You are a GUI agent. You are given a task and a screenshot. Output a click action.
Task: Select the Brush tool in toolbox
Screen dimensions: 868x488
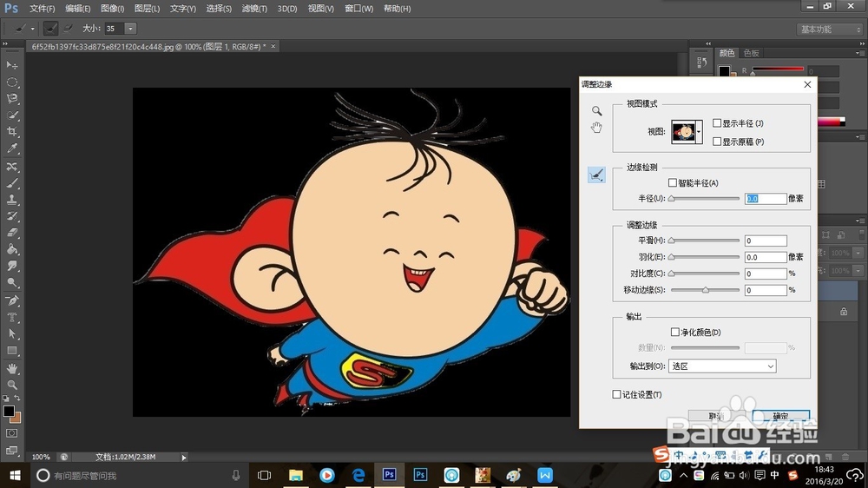click(x=11, y=183)
